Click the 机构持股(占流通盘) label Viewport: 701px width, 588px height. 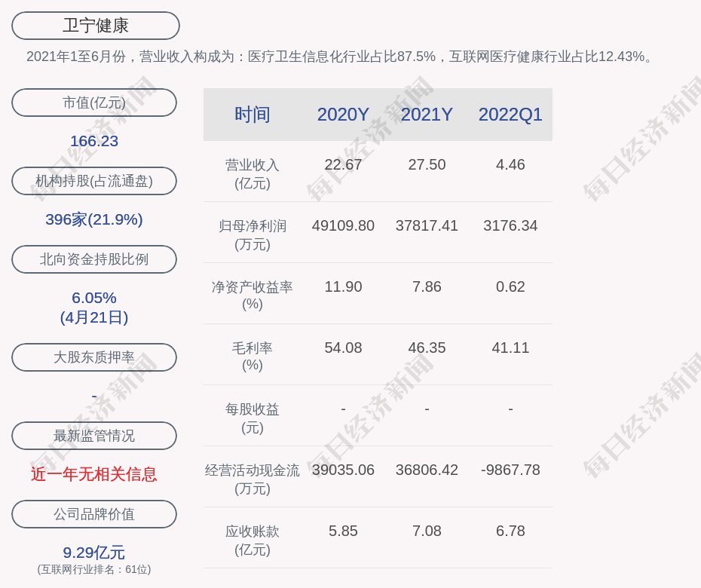pyautogui.click(x=94, y=181)
